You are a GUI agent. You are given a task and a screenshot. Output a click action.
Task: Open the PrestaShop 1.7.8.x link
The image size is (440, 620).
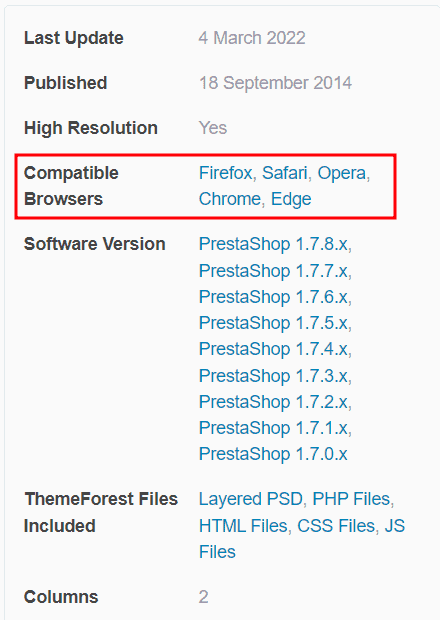(274, 244)
